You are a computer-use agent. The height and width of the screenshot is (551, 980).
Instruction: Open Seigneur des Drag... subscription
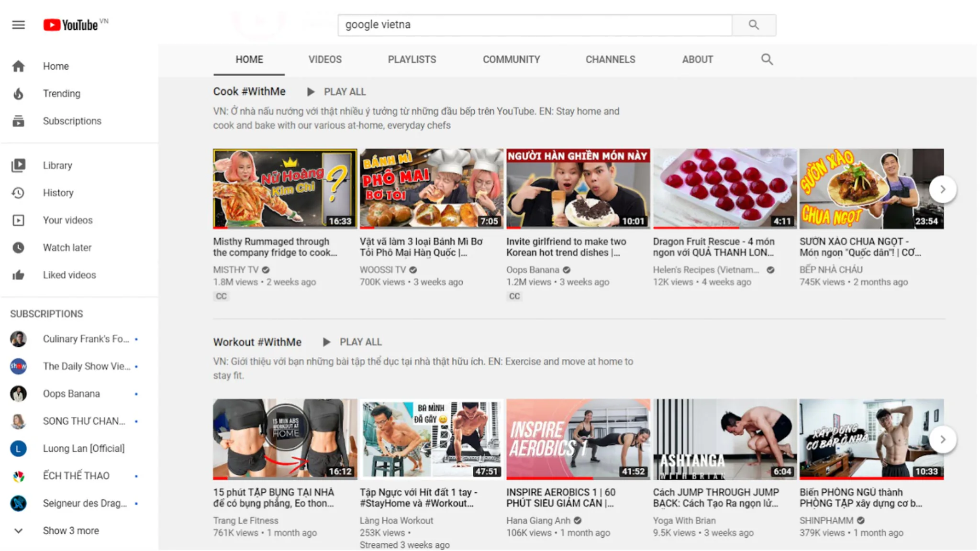click(x=79, y=503)
